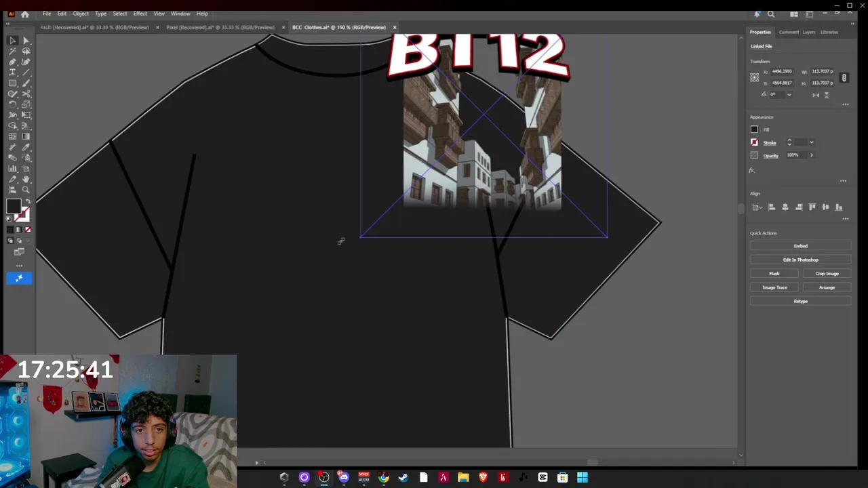The image size is (868, 488).
Task: Click Flip Horizontal icon in Transform
Action: (816, 95)
